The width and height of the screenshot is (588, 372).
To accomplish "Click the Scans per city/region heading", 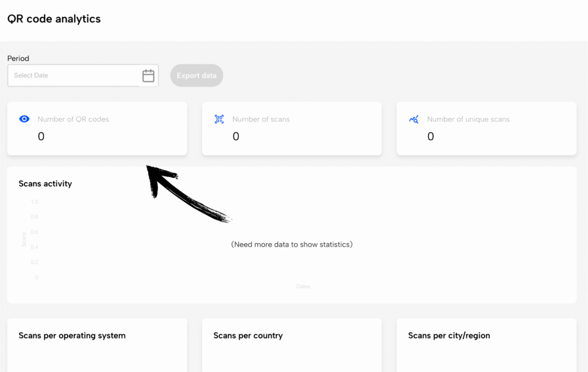I will click(x=448, y=335).
